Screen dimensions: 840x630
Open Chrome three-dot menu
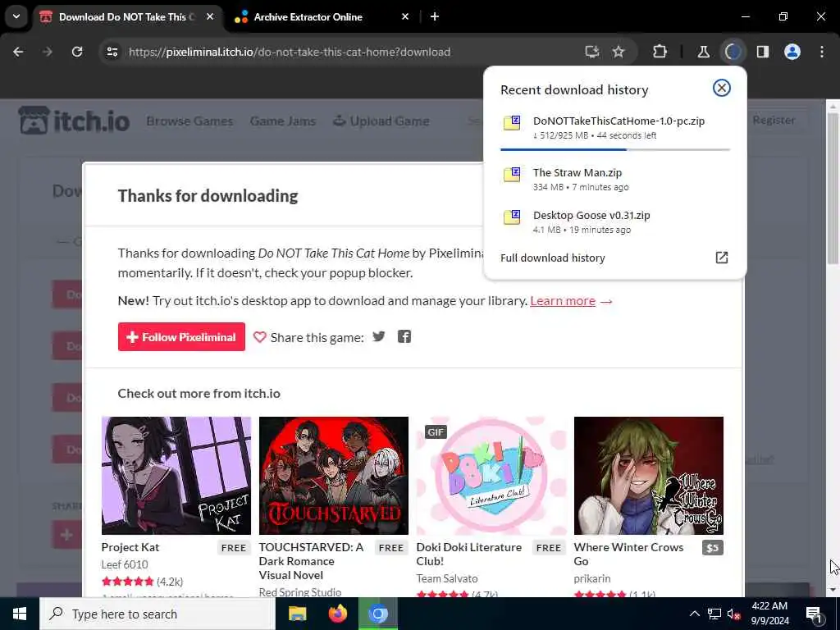point(821,52)
